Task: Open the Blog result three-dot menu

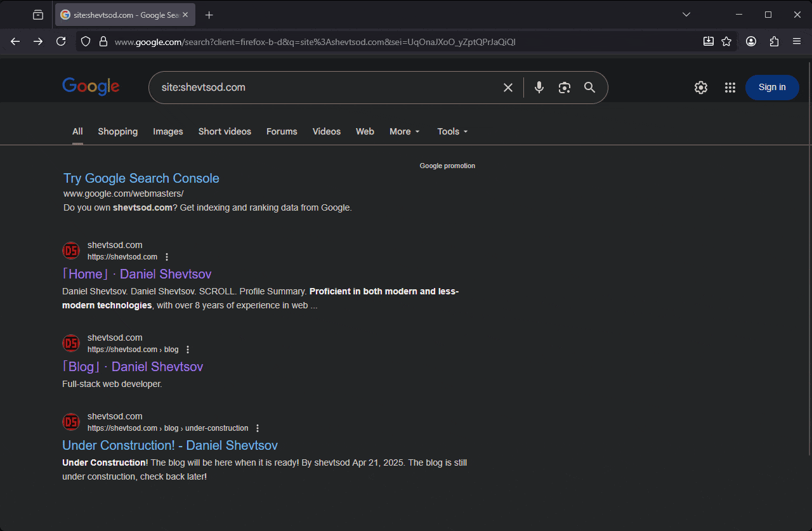Action: coord(188,350)
